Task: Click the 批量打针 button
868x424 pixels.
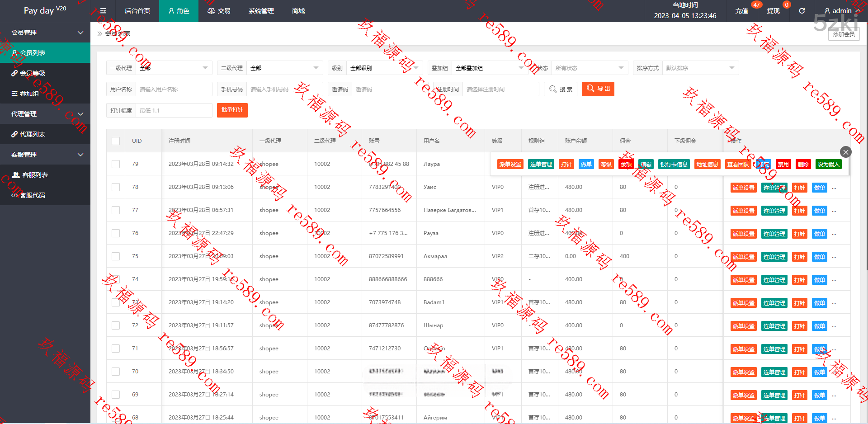Action: 232,110
